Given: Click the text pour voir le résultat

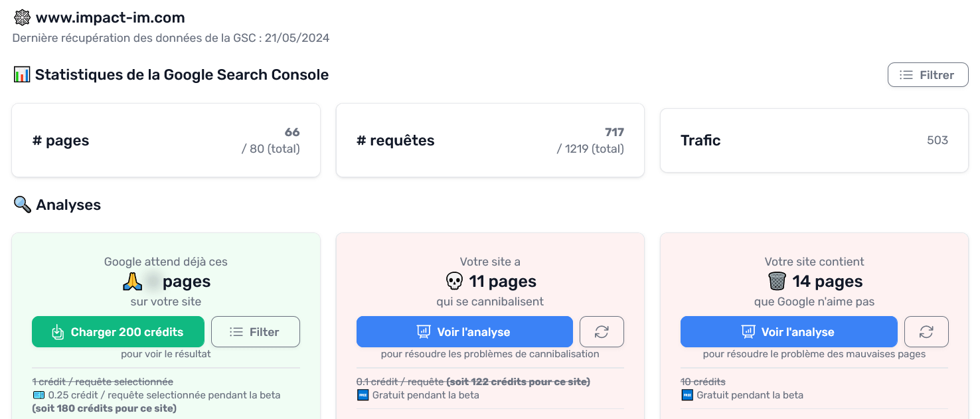Looking at the screenshot, I should [166, 354].
